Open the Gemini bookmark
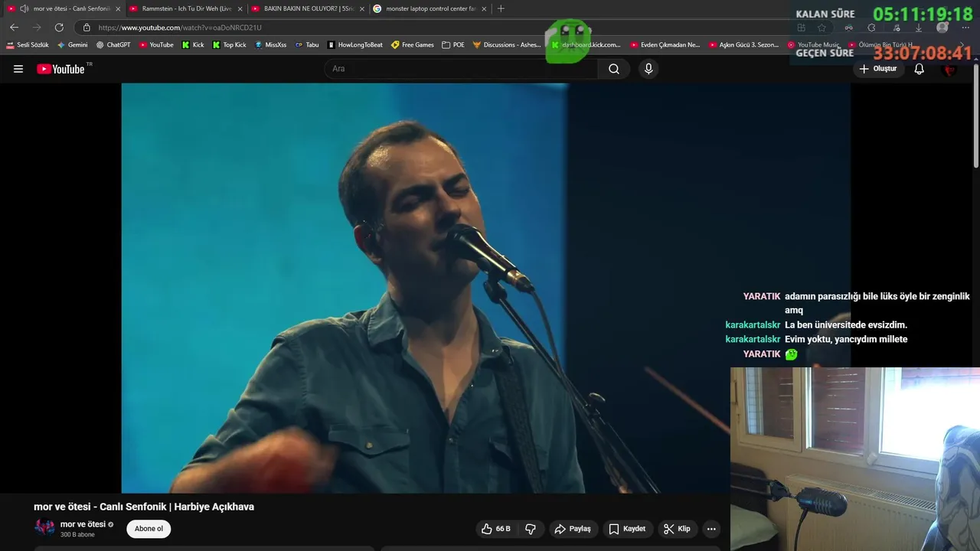This screenshot has width=980, height=551. point(73,45)
